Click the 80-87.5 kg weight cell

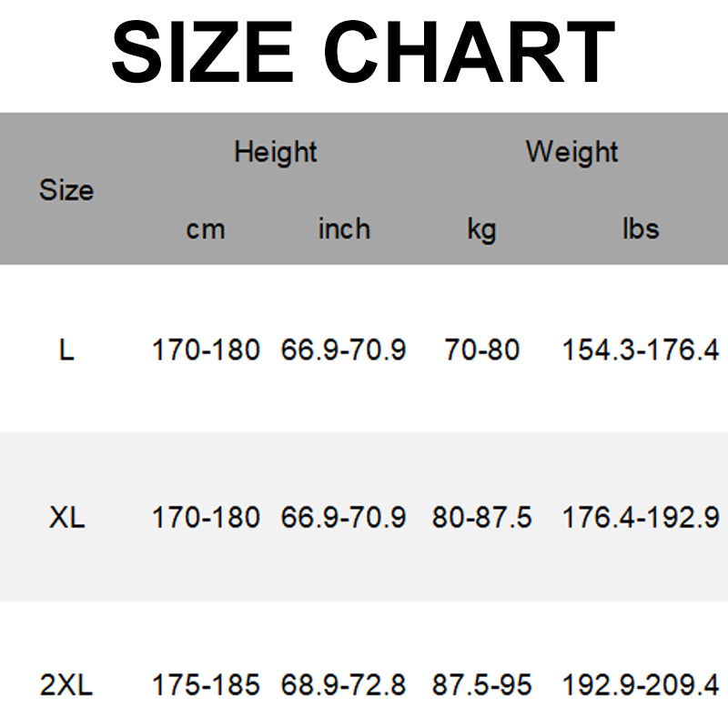pos(482,518)
